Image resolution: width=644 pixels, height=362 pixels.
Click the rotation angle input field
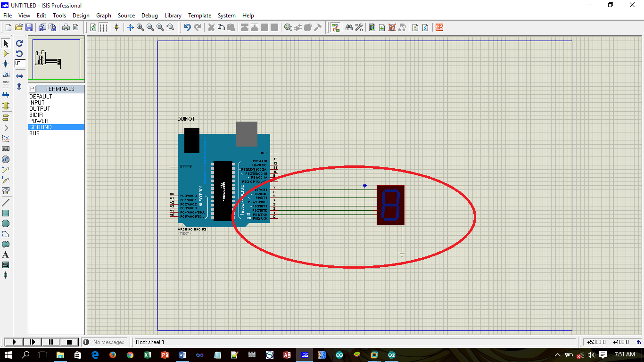tap(20, 63)
